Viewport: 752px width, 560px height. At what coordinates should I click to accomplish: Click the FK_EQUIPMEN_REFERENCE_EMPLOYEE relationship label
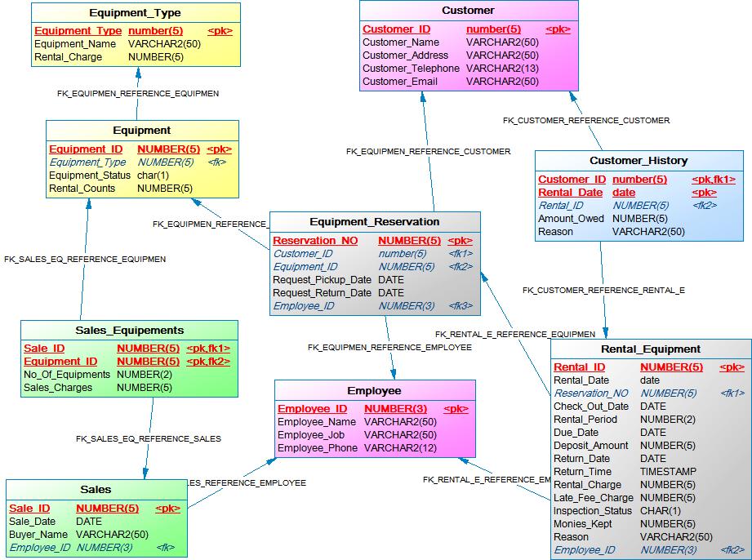coord(389,348)
